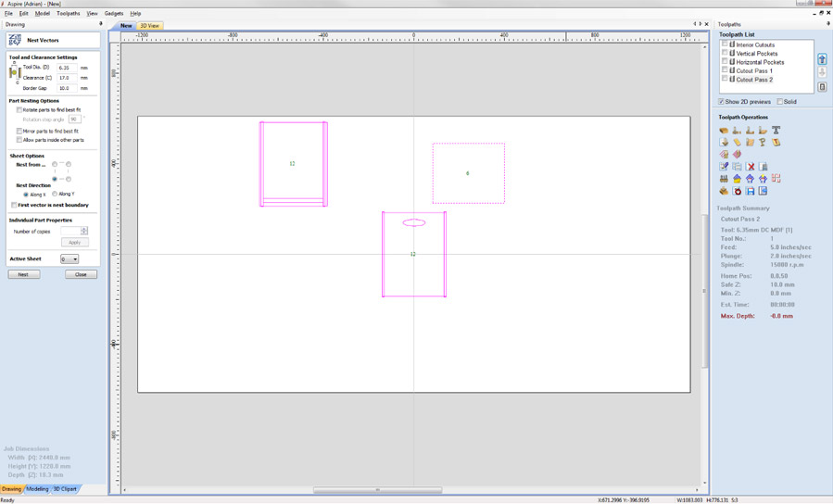Uncheck Show 2D previews

[722, 101]
